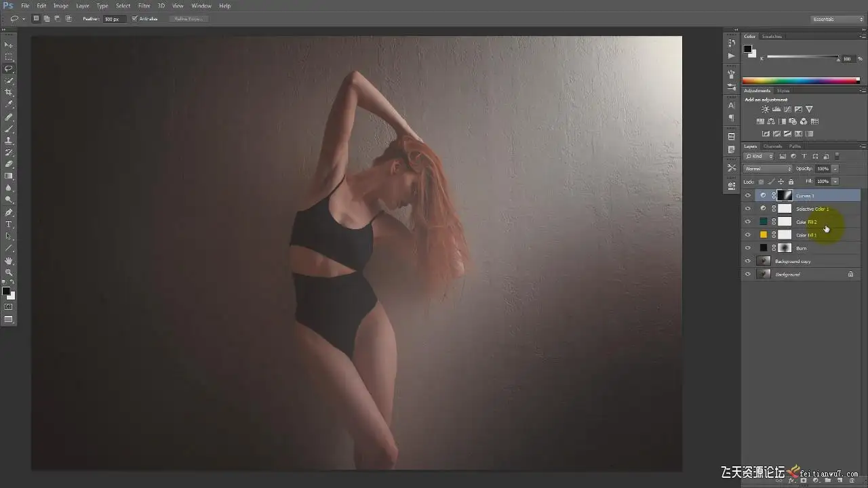The width and height of the screenshot is (868, 488).
Task: Add a Brightness/Contrast adjustment
Action: tap(766, 109)
